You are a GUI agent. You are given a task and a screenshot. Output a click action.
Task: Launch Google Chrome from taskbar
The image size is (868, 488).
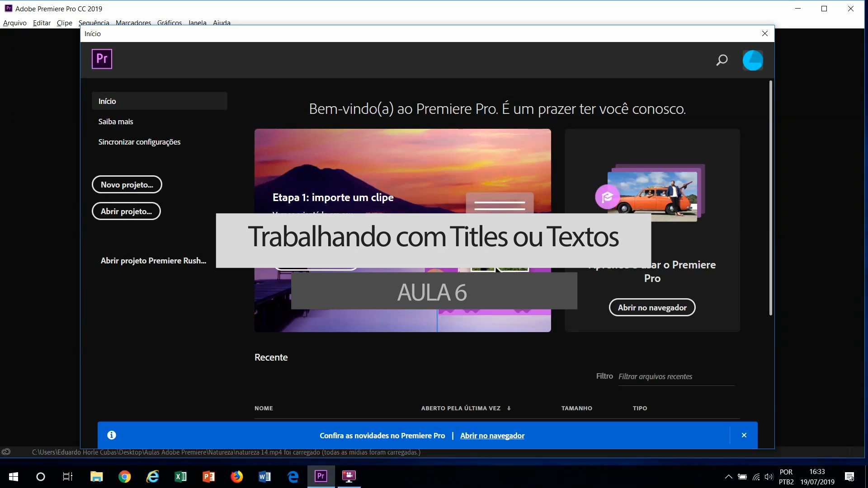click(125, 476)
